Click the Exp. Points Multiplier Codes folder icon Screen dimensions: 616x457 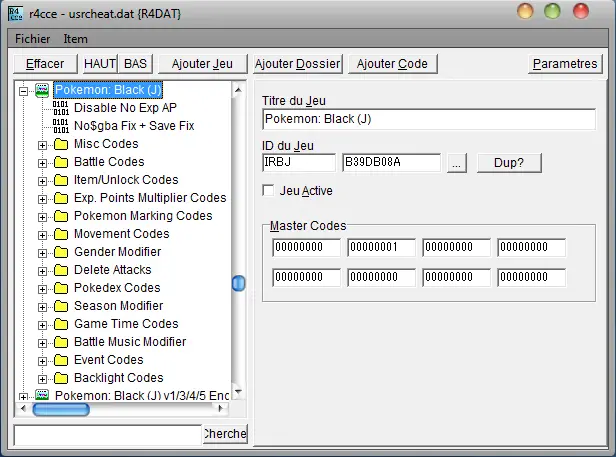pos(61,198)
